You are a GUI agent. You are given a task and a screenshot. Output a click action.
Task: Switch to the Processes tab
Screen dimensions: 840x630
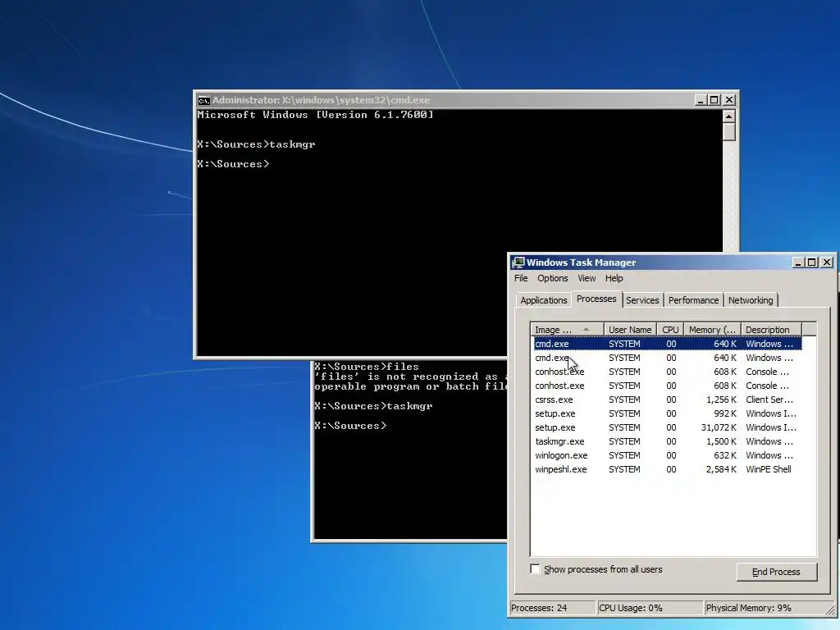tap(596, 299)
